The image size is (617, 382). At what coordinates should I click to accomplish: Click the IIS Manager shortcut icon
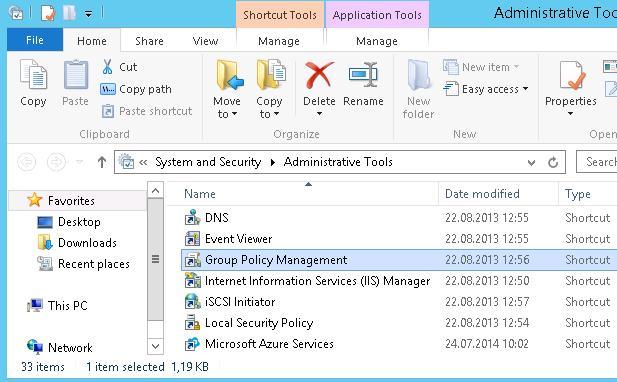[192, 281]
